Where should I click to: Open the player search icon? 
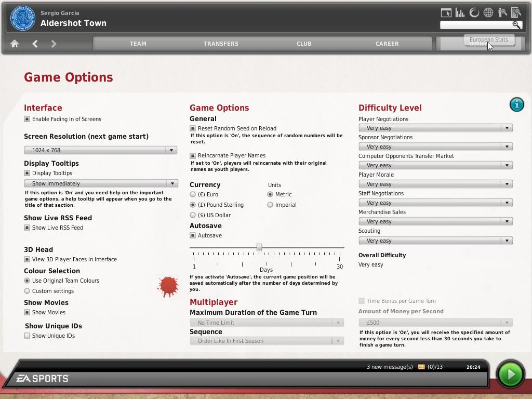[x=502, y=12]
